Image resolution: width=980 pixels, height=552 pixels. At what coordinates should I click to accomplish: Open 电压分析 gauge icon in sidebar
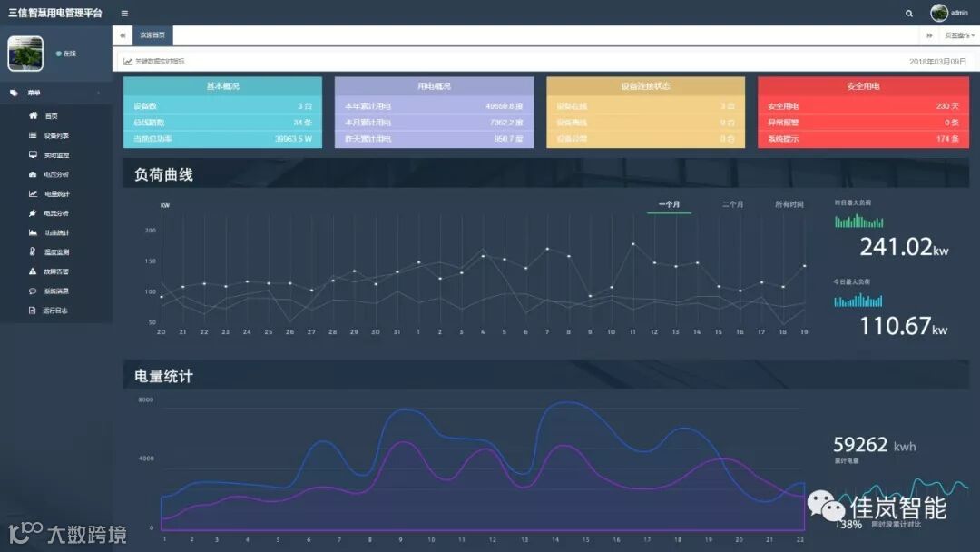(33, 174)
